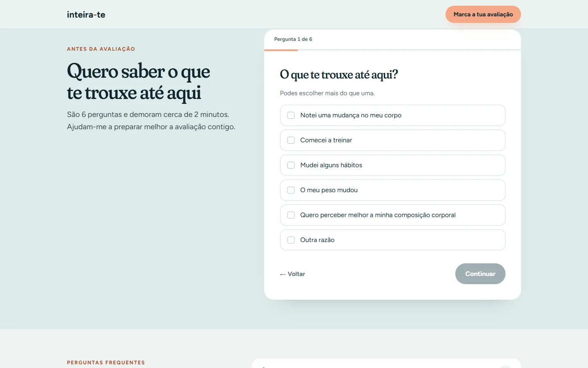Click the 'Podes escolher mais do que uma.' hint
This screenshot has height=368, width=588.
(x=327, y=93)
